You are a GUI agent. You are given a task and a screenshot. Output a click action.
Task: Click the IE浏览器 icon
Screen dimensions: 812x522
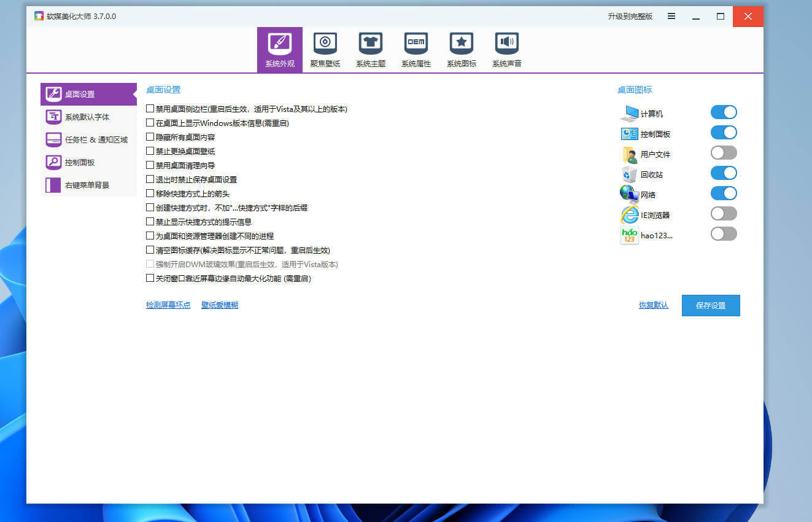pos(628,214)
